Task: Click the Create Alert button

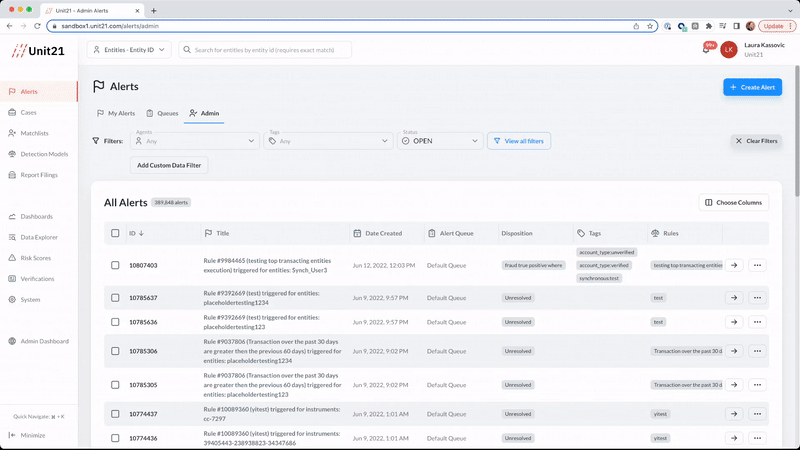Action: point(753,87)
